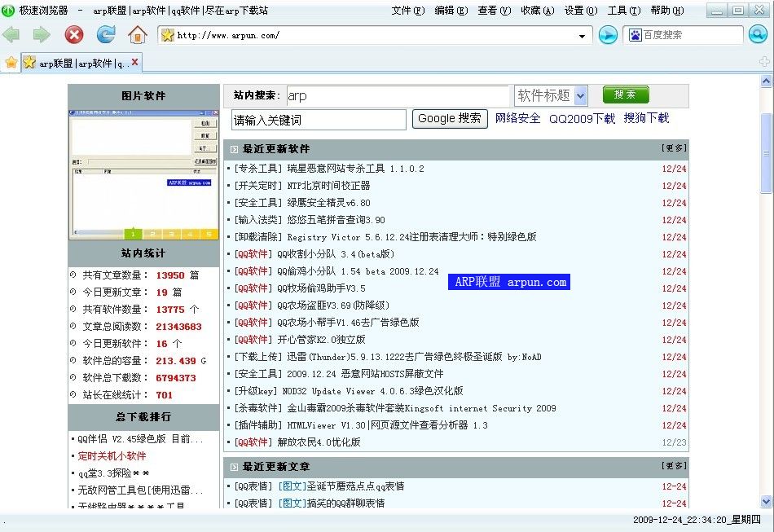Open NTP北京时间校正器 link
The image size is (774, 532).
(328, 186)
